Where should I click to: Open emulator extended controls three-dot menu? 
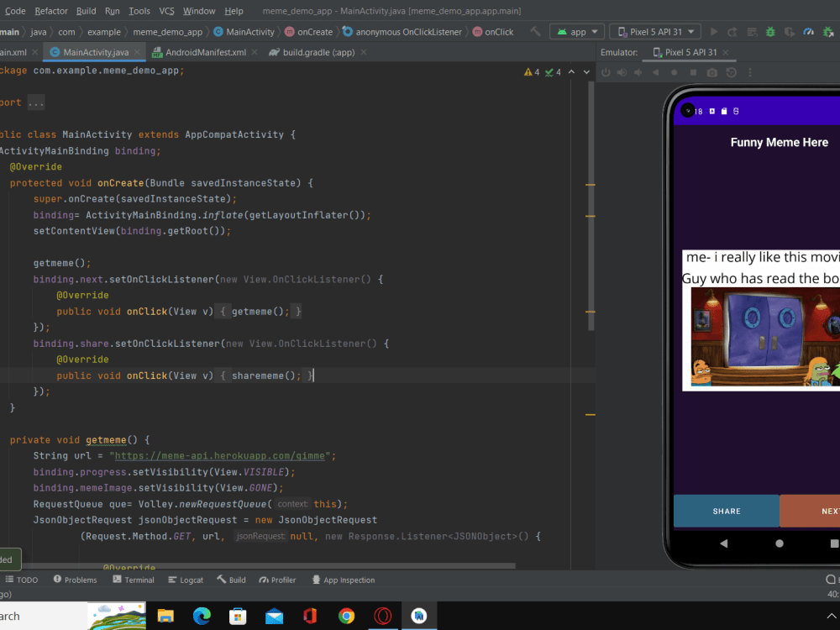[x=750, y=72]
